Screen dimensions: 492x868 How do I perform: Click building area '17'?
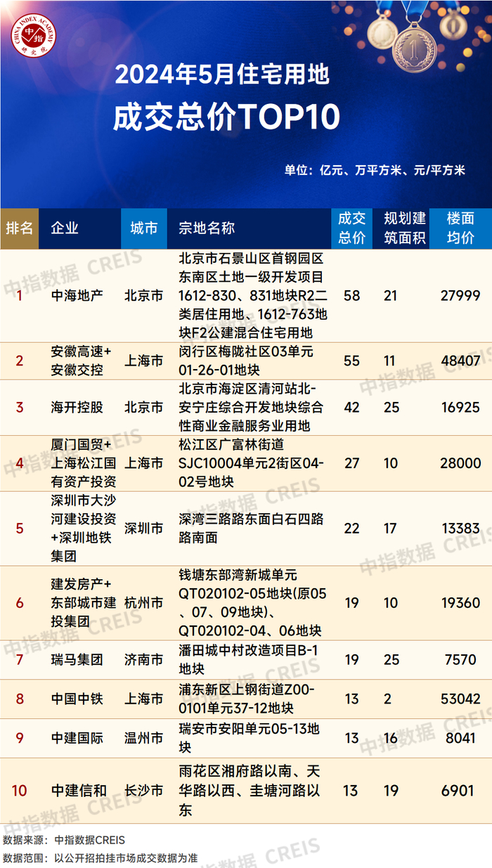pyautogui.click(x=391, y=529)
